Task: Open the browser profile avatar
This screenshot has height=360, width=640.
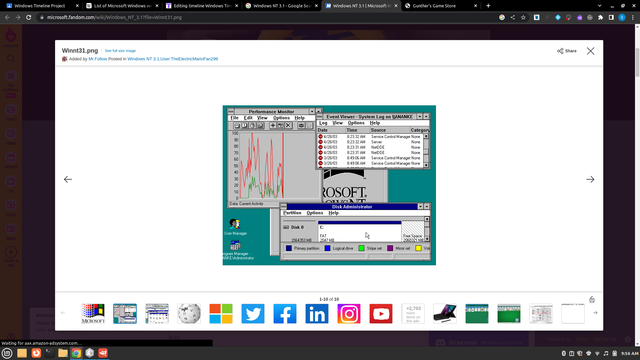Action: click(x=622, y=17)
